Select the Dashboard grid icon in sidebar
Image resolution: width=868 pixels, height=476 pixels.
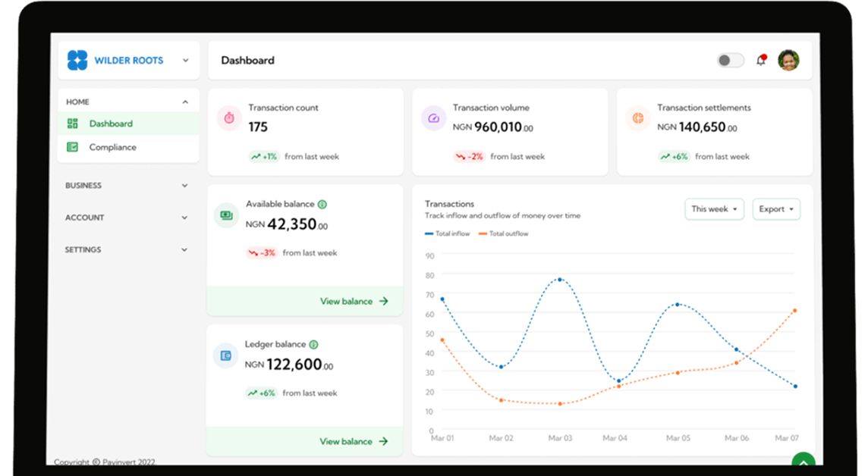(x=72, y=123)
